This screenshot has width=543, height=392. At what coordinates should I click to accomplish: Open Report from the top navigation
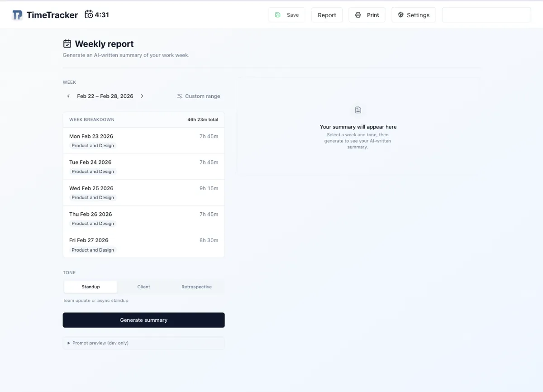[x=327, y=14]
